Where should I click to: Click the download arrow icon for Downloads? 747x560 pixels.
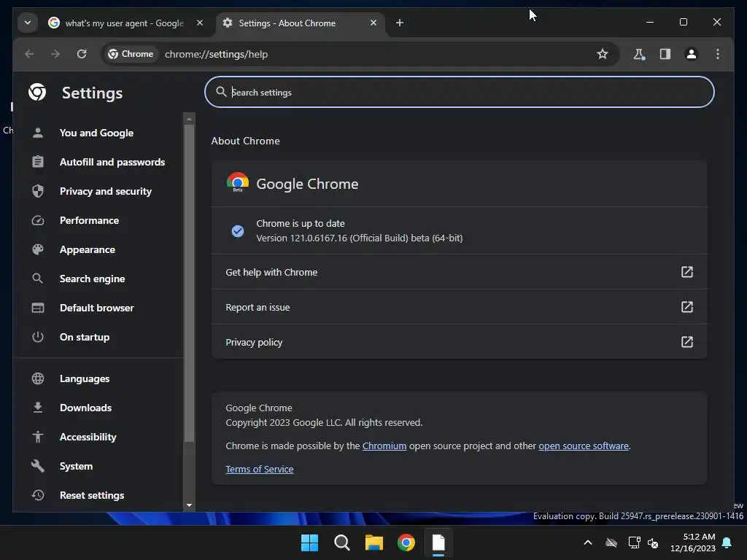(38, 408)
